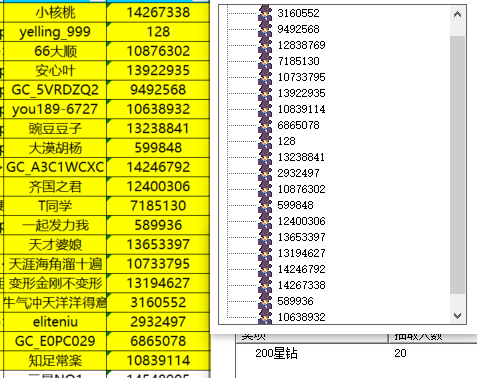
Task: Select spreadsheet cell eliteniu
Action: click(55, 322)
